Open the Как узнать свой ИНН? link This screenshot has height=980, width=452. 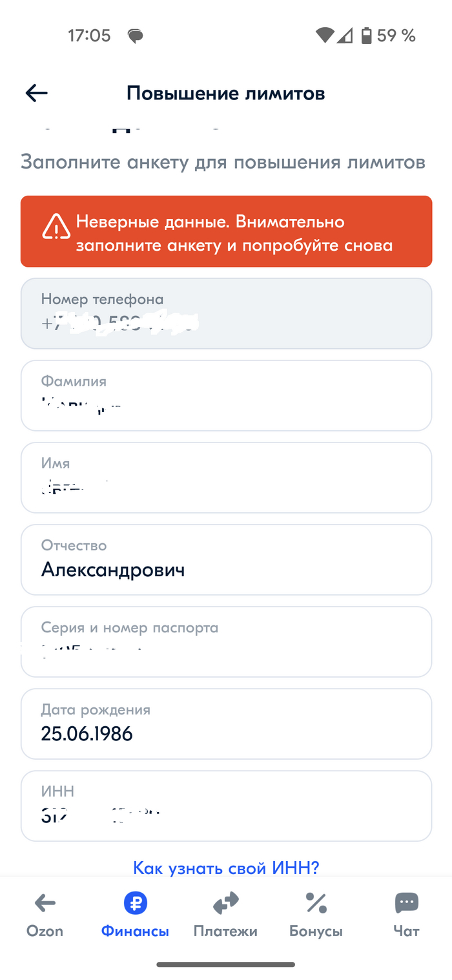tap(226, 868)
